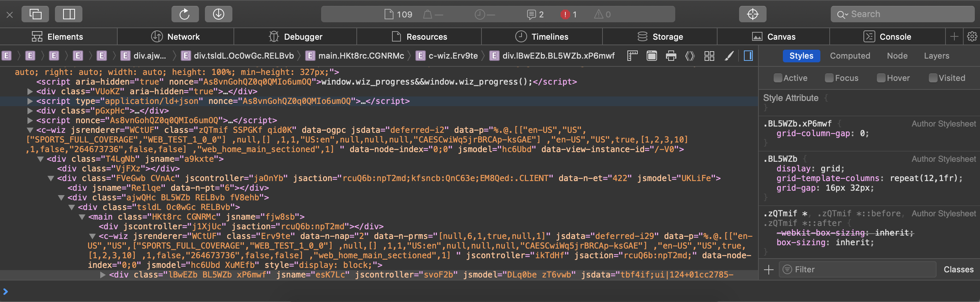This screenshot has width=980, height=302.
Task: Click the download web archive icon
Action: 218,14
